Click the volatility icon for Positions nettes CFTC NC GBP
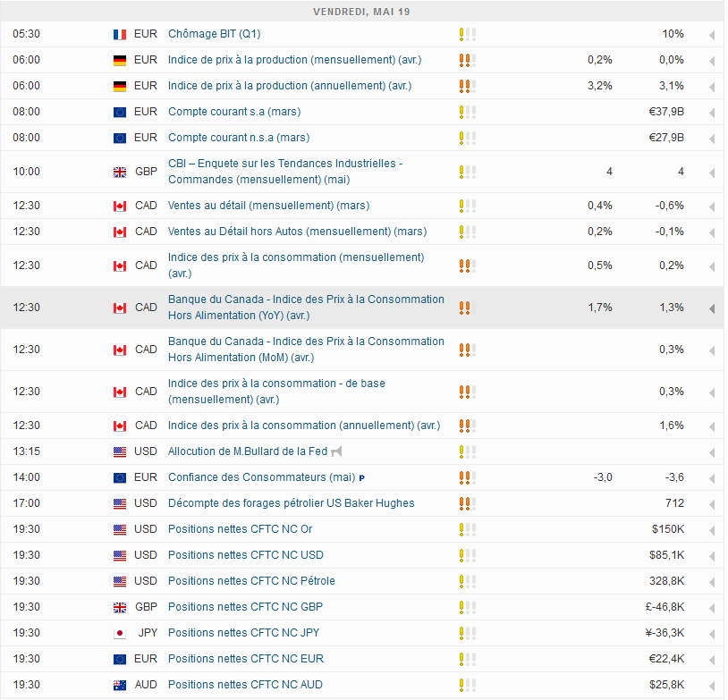 (468, 607)
